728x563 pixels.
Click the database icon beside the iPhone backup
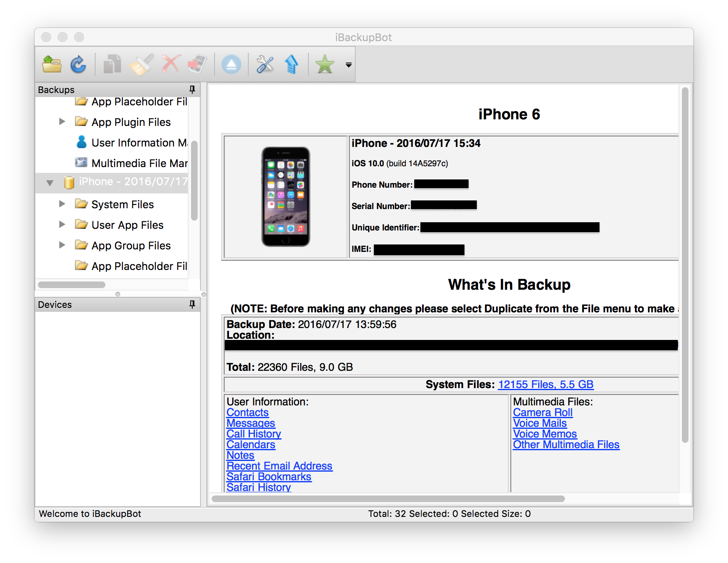point(69,182)
